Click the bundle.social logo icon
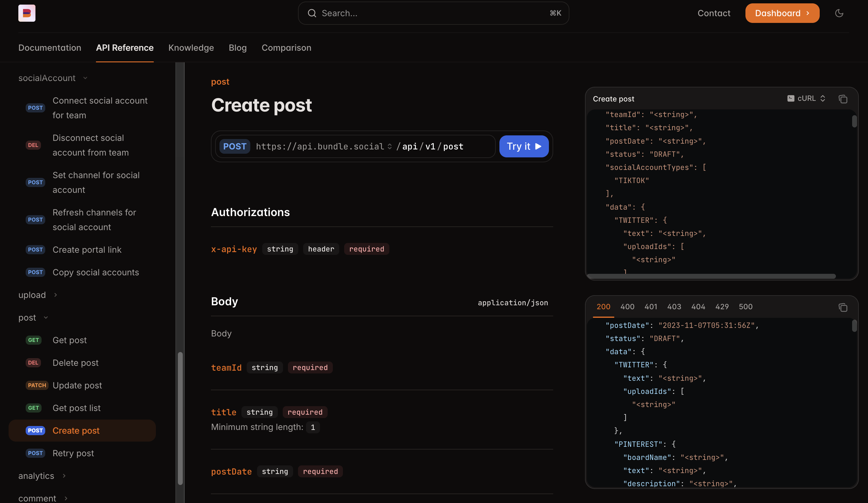The image size is (868, 503). tap(27, 13)
